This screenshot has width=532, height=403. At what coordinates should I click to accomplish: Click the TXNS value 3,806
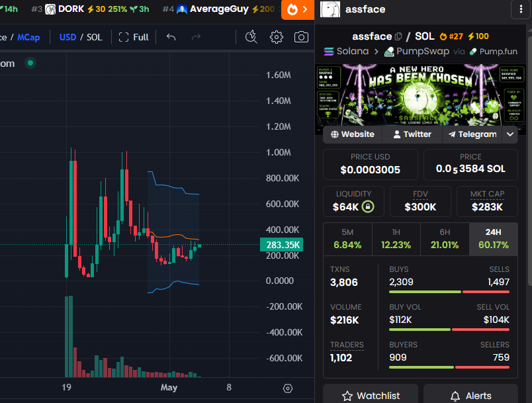(343, 283)
